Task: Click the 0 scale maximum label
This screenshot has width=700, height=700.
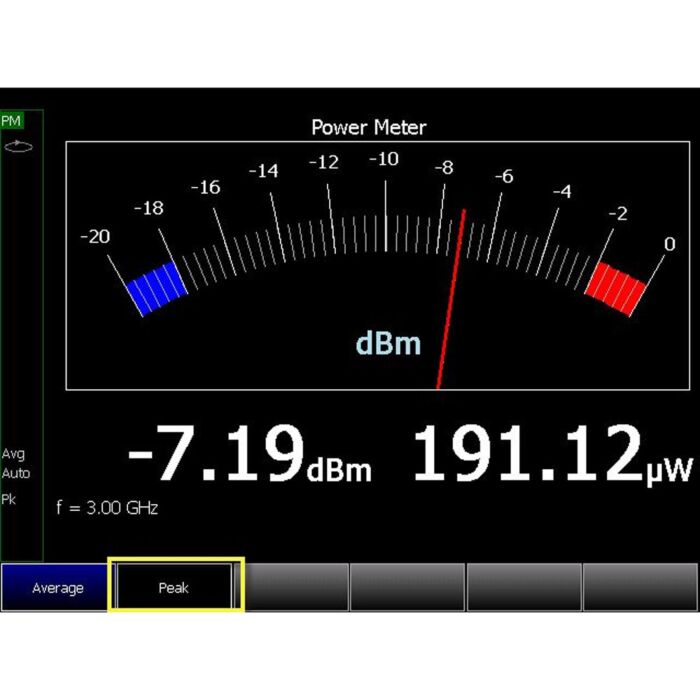Action: coord(669,244)
